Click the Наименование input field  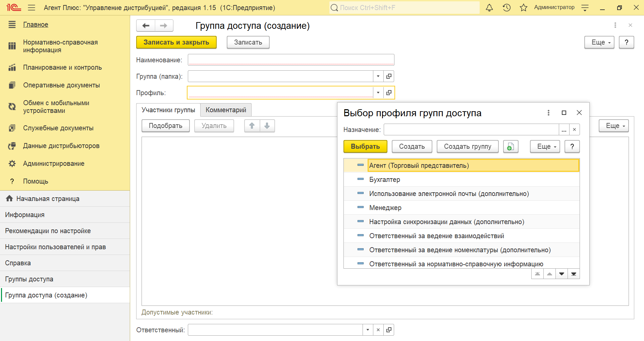(291, 60)
